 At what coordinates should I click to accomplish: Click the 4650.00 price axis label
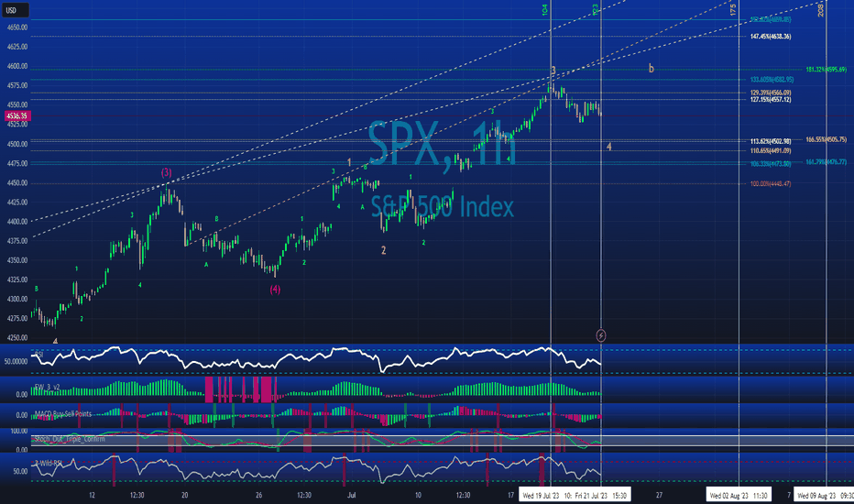pos(16,27)
